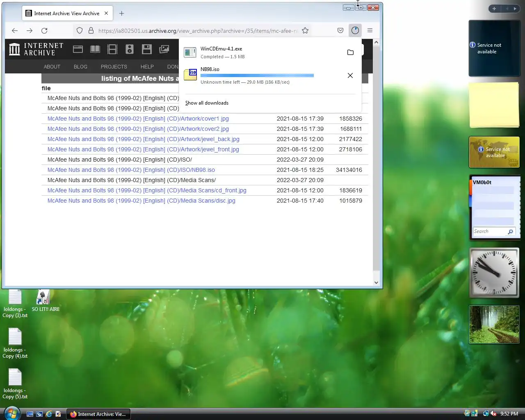The image size is (525, 420).
Task: Toggle the Firefox downloads panel button
Action: (355, 30)
